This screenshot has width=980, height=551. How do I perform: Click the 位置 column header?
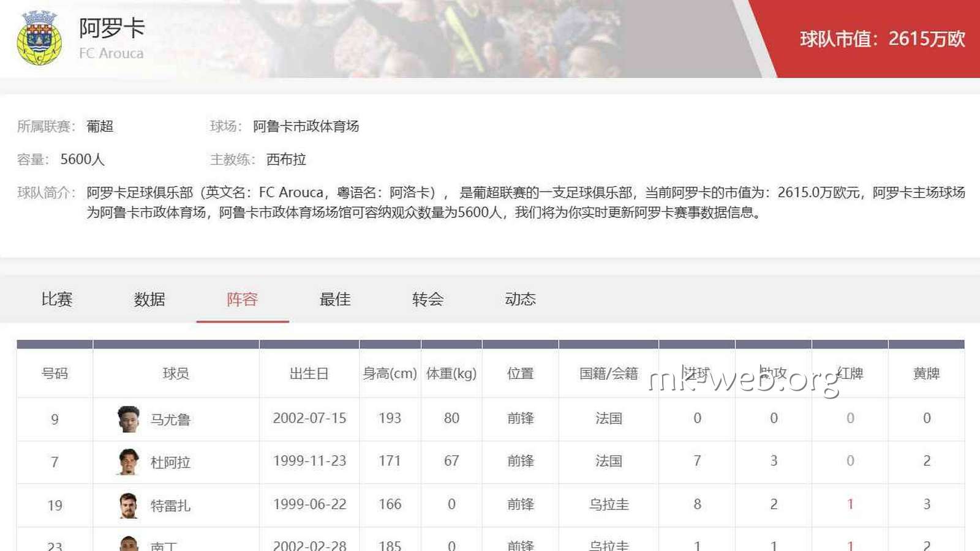click(521, 373)
